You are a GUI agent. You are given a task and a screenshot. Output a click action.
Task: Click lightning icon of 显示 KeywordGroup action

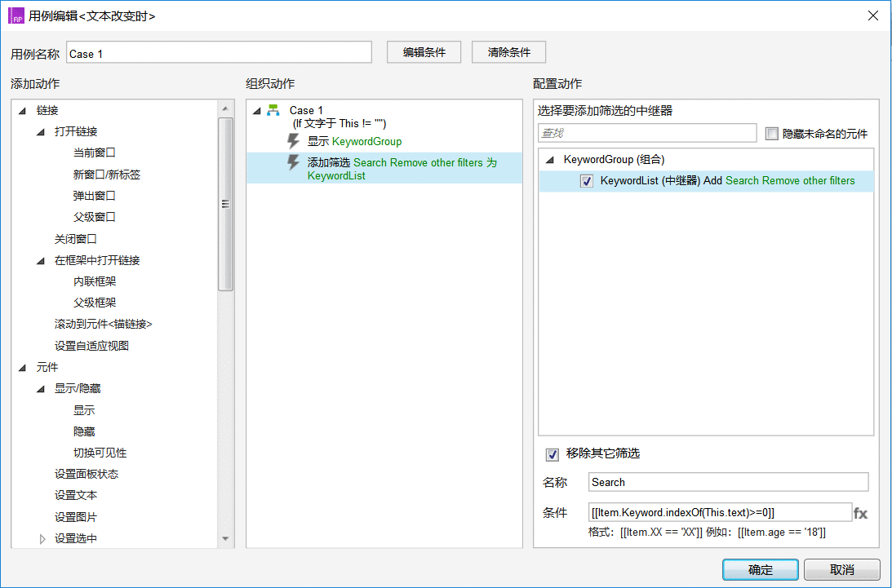293,141
